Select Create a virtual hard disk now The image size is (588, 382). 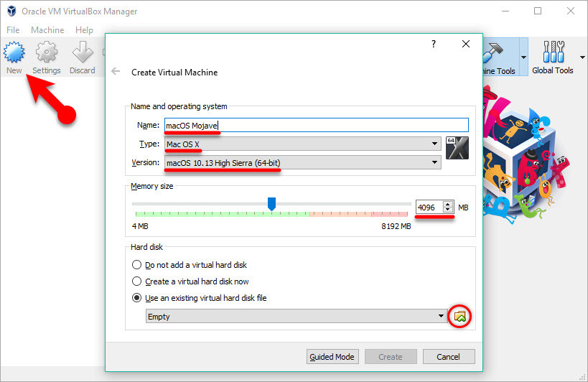[x=190, y=281]
